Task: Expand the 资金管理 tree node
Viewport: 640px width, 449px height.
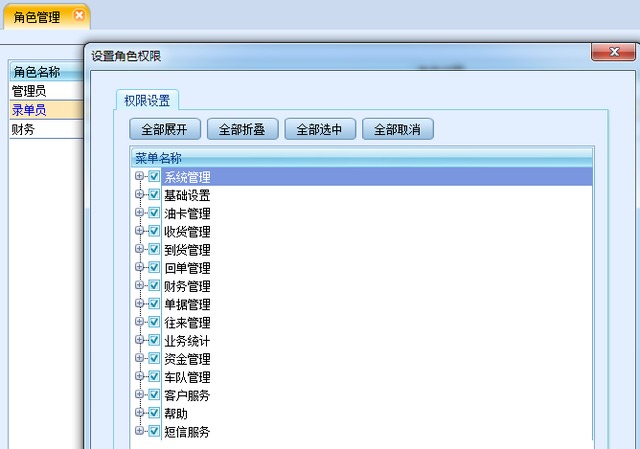Action: coord(140,358)
